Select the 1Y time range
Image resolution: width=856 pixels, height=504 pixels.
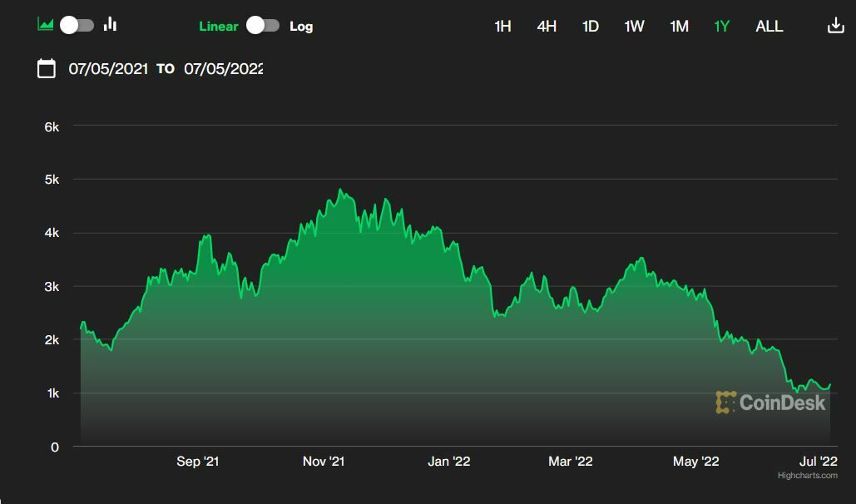[722, 26]
